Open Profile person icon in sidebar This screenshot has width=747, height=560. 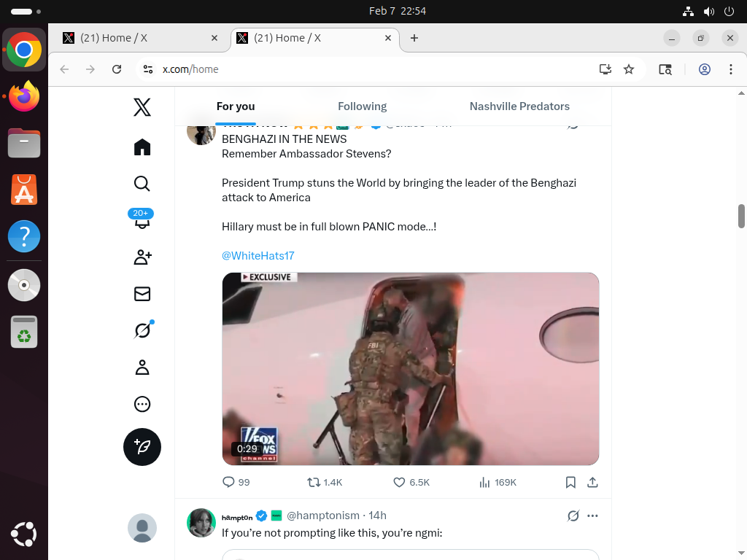pyautogui.click(x=142, y=367)
